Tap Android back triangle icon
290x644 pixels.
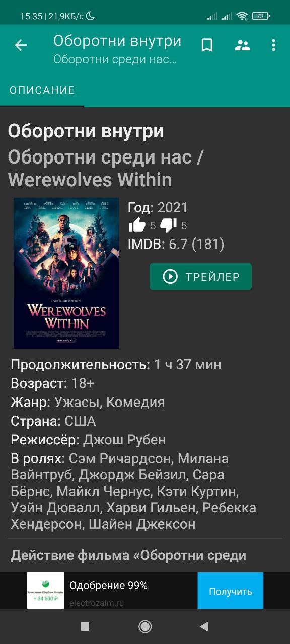(x=204, y=626)
